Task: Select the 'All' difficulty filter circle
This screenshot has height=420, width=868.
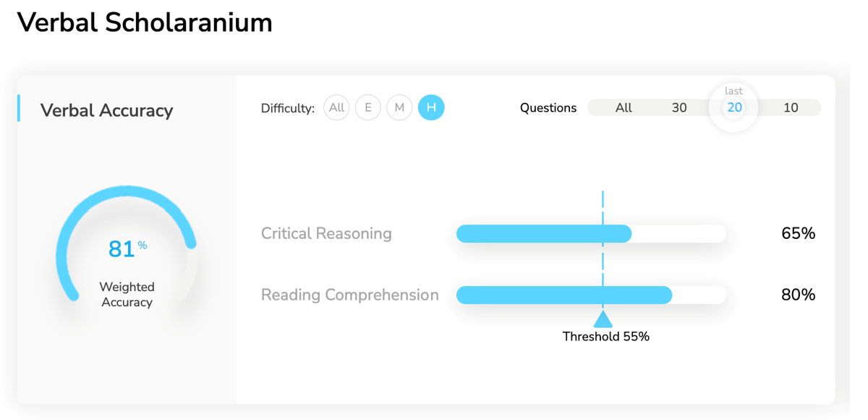Action: coord(336,108)
